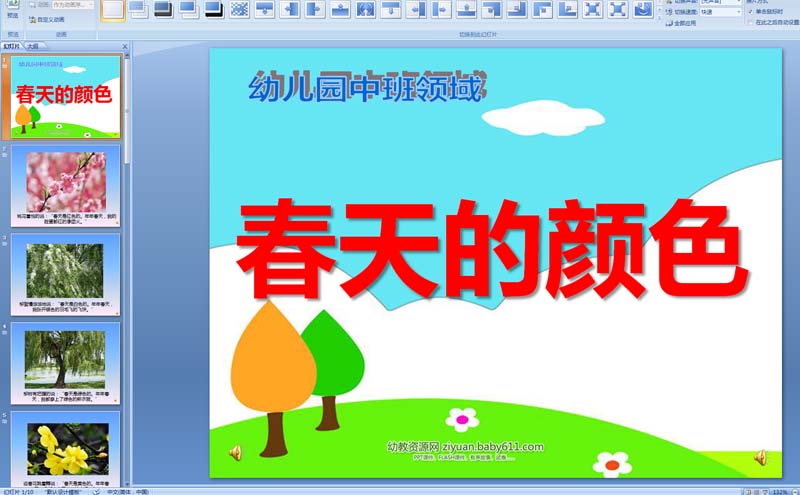The height and width of the screenshot is (495, 800).
Task: Select the white flower with orange center
Action: (x=612, y=464)
